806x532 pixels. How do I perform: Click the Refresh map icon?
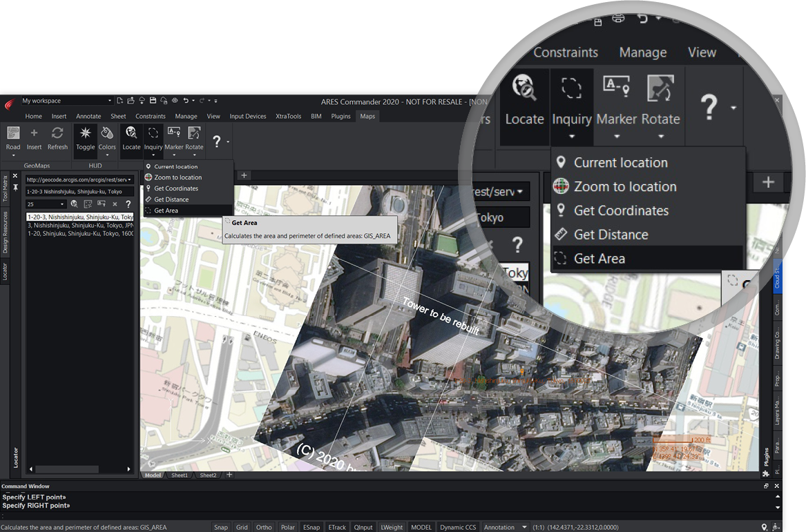(x=57, y=133)
